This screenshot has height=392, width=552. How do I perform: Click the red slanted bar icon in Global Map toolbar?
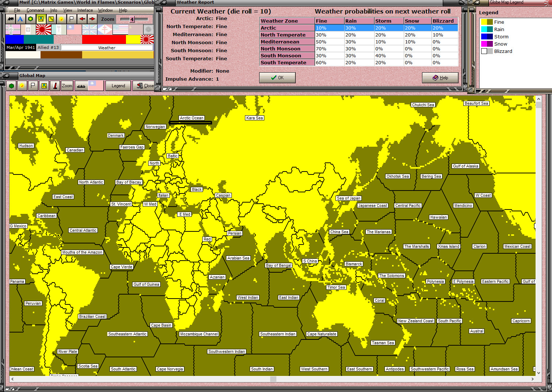pyautogui.click(x=55, y=86)
